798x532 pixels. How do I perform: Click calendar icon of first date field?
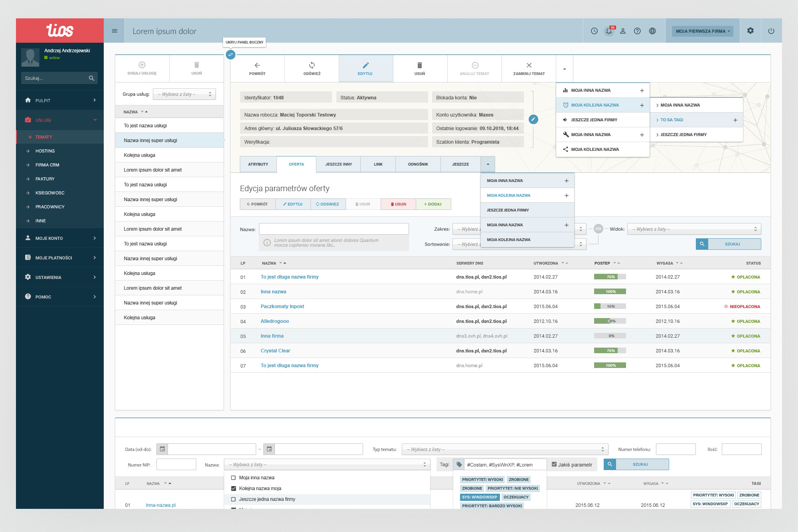[162, 449]
